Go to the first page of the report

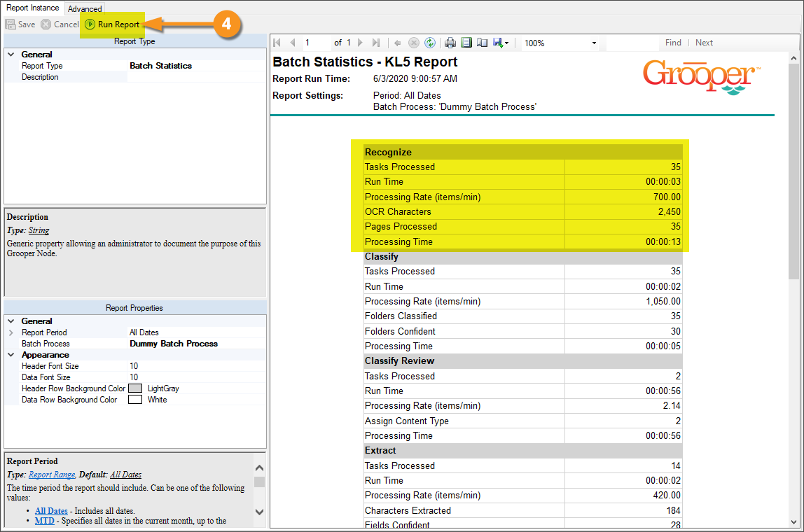point(277,43)
